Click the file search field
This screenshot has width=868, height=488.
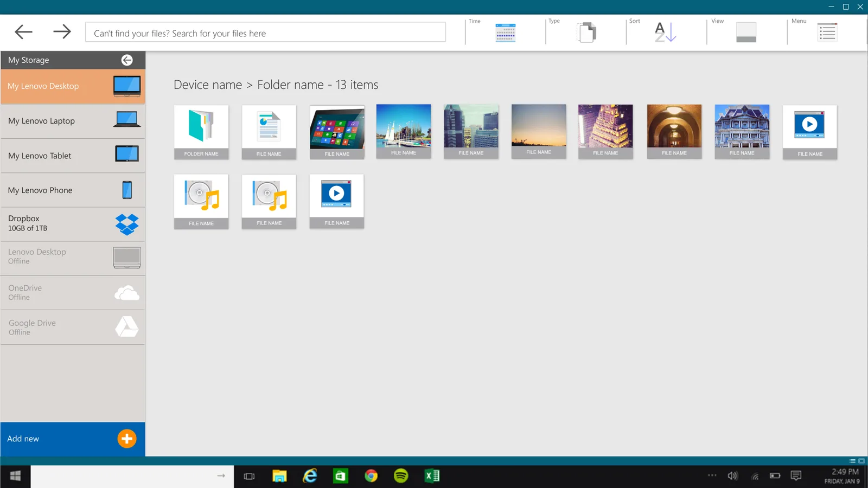[x=265, y=33]
